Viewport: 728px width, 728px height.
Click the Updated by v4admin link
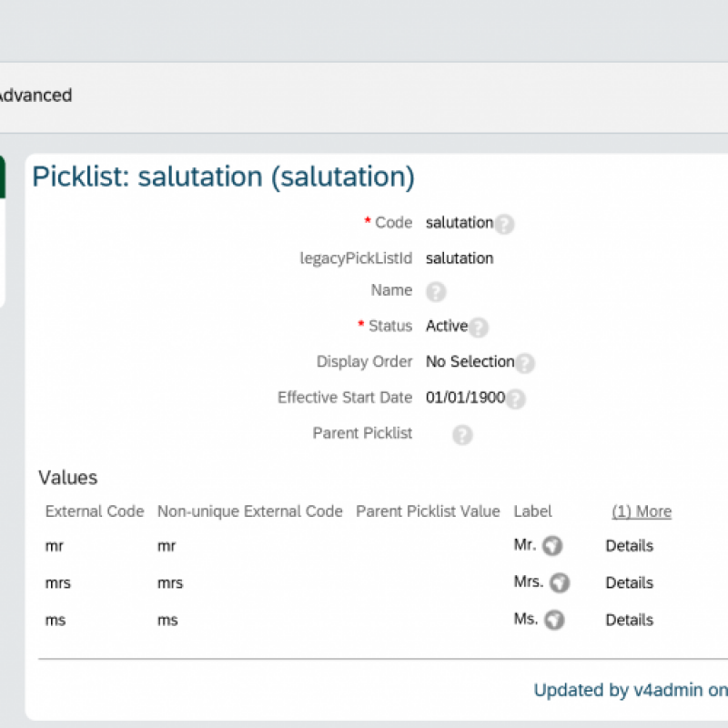pos(630,690)
